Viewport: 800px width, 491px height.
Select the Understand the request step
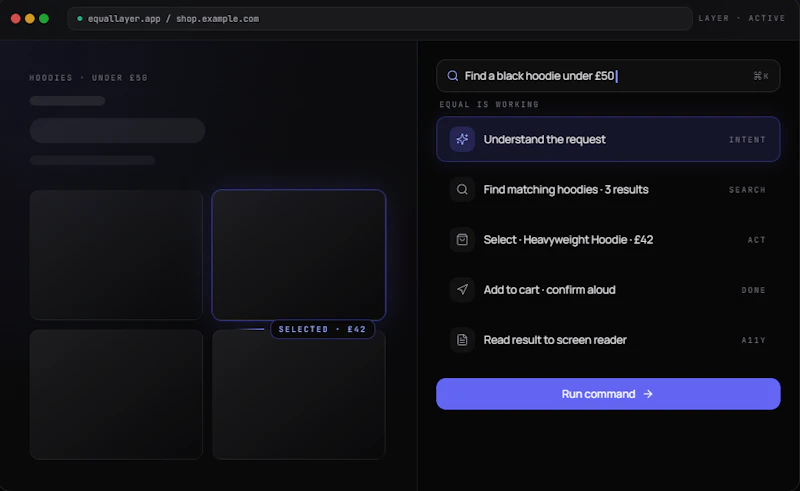click(x=608, y=139)
